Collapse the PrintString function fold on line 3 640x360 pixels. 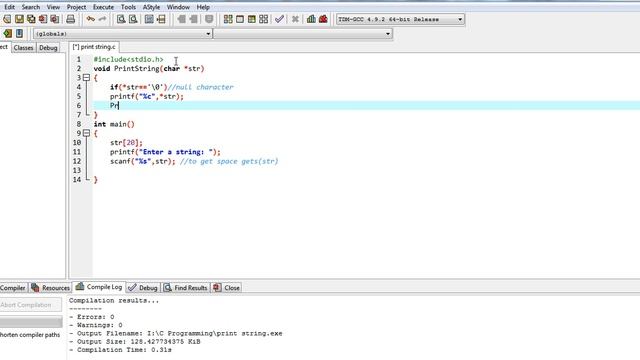click(x=86, y=78)
